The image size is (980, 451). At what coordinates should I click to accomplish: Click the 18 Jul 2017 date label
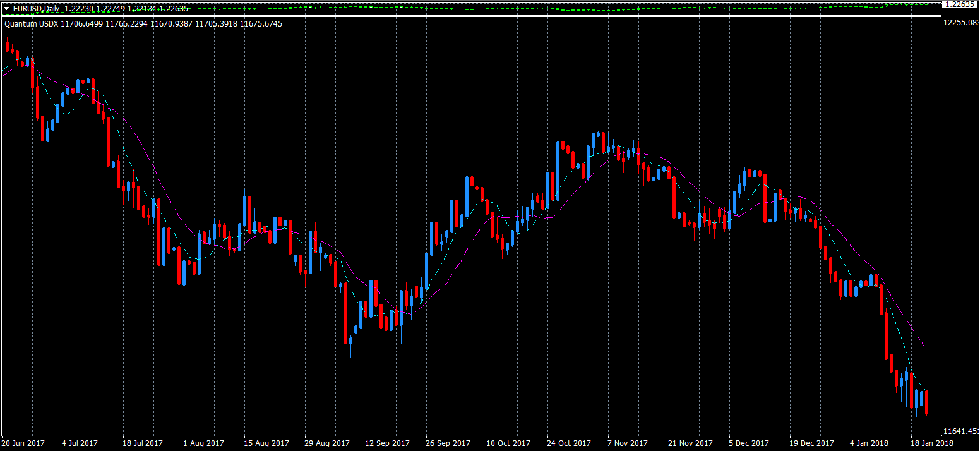click(x=142, y=443)
